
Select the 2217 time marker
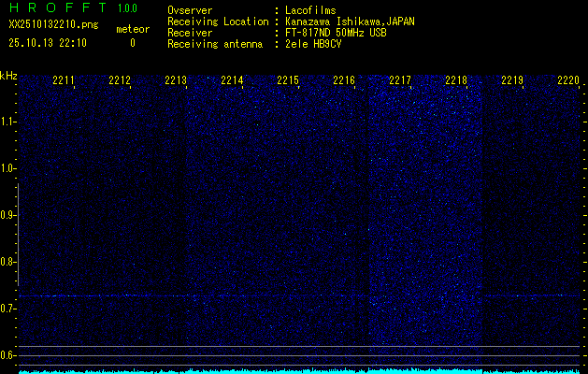(400, 81)
